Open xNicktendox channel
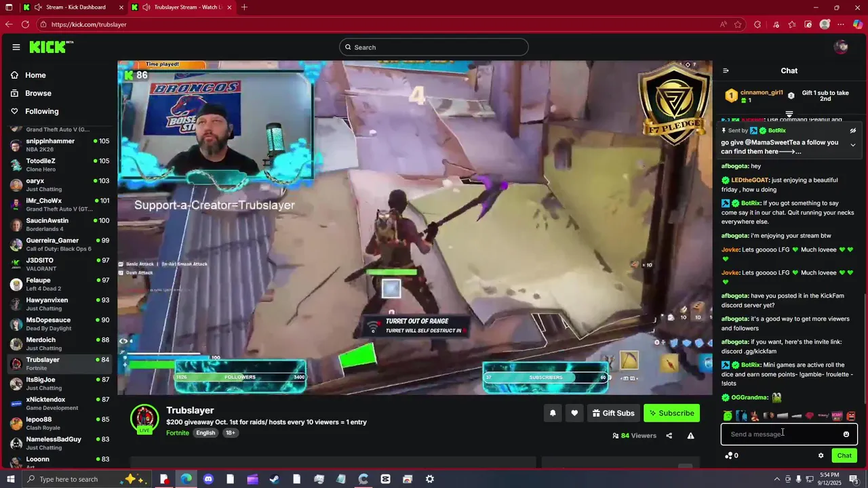Screen dimensions: 868x488 (60, 403)
